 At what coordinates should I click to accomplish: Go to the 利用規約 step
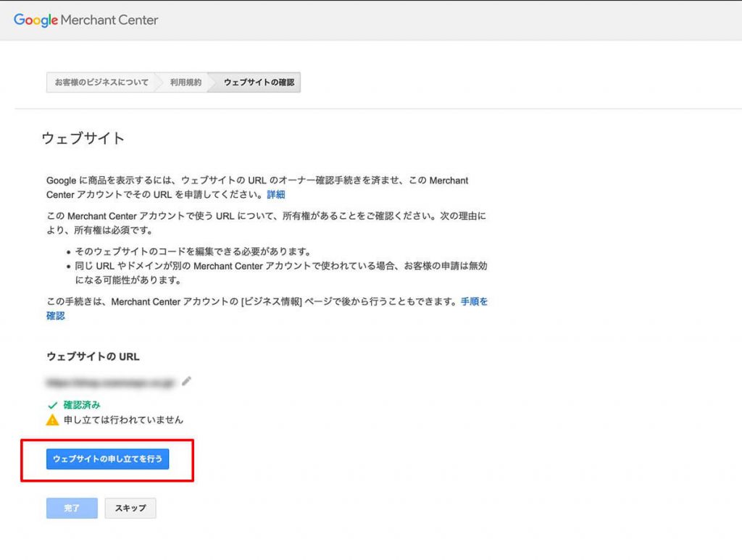click(185, 83)
